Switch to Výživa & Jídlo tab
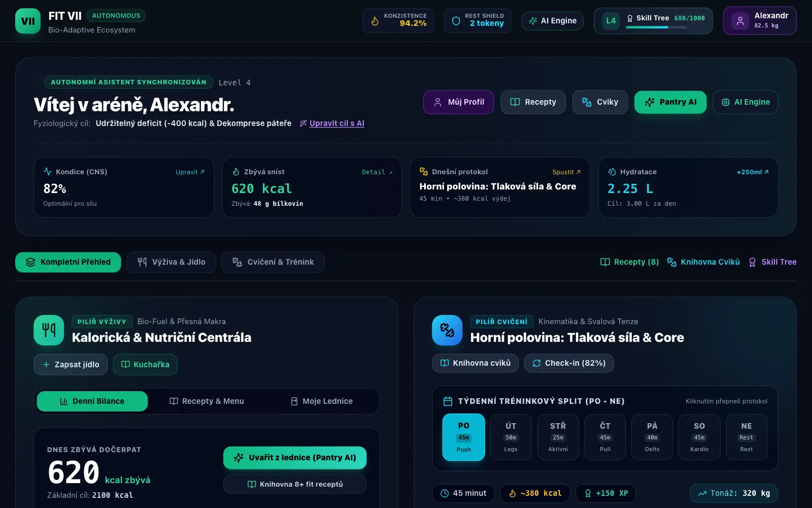Image resolution: width=812 pixels, height=508 pixels. click(x=172, y=262)
